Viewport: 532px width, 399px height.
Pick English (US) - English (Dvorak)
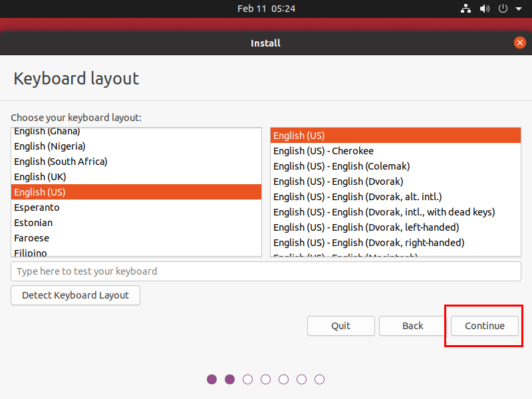click(x=395, y=181)
